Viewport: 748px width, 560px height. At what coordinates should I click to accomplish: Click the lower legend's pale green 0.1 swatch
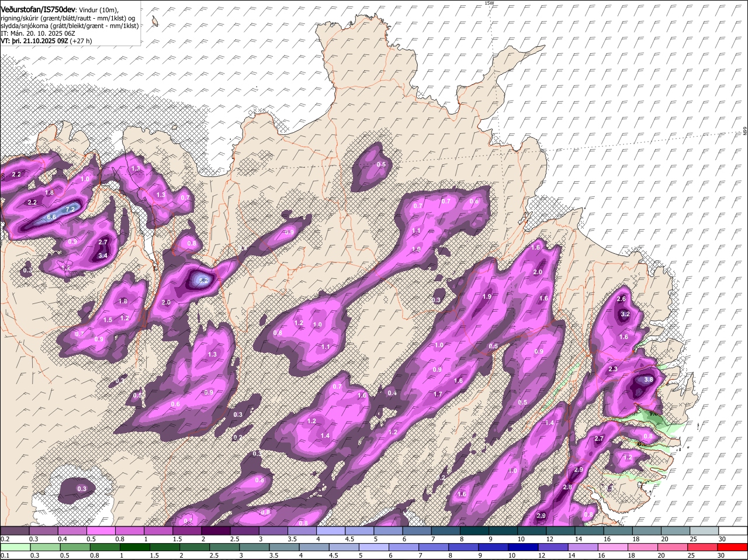pos(15,547)
